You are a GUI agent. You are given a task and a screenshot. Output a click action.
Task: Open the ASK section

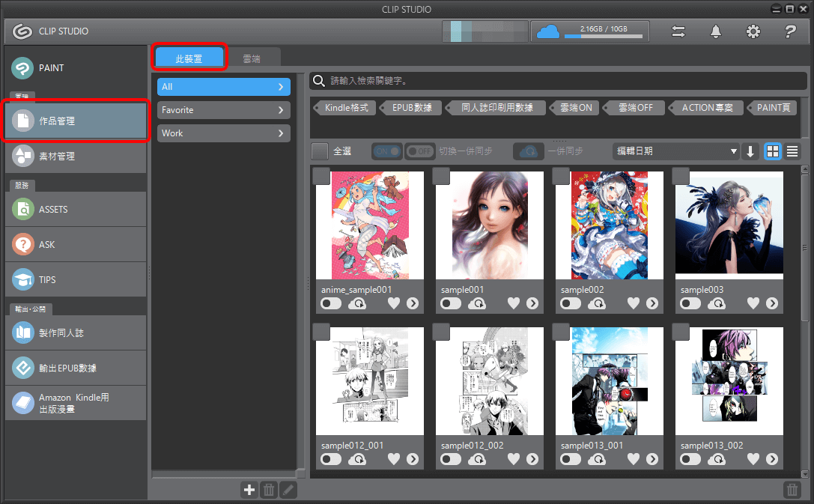pyautogui.click(x=75, y=244)
